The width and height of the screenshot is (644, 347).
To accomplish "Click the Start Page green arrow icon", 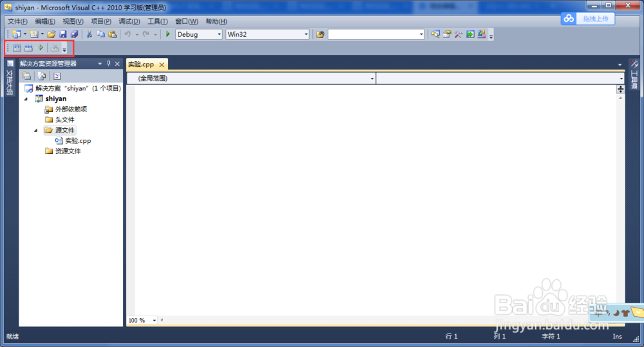I will point(470,34).
